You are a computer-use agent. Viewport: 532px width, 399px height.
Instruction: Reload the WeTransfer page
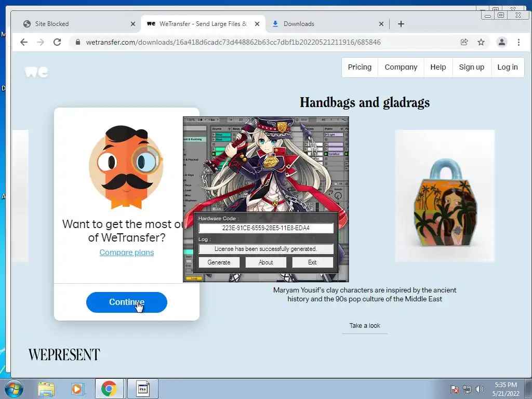57,42
